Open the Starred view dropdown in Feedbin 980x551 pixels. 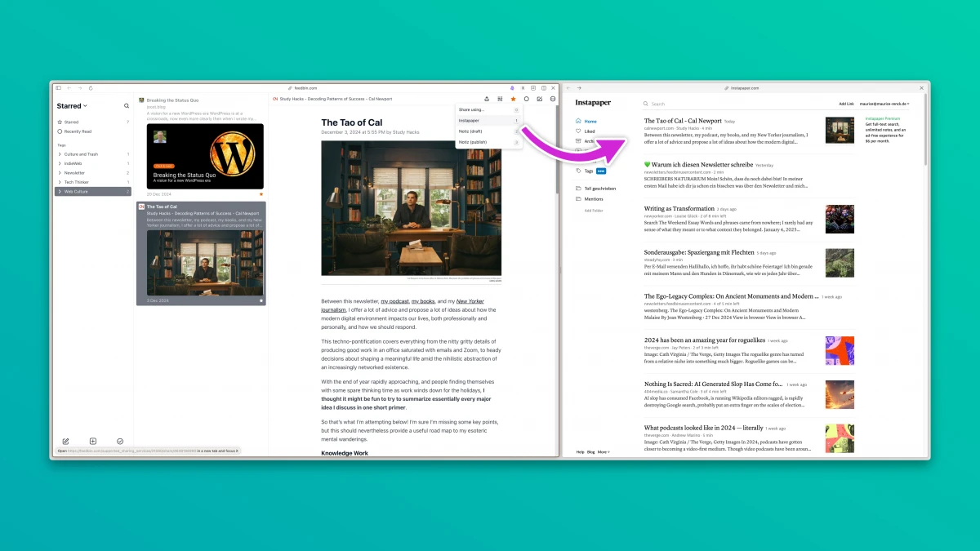(x=72, y=106)
